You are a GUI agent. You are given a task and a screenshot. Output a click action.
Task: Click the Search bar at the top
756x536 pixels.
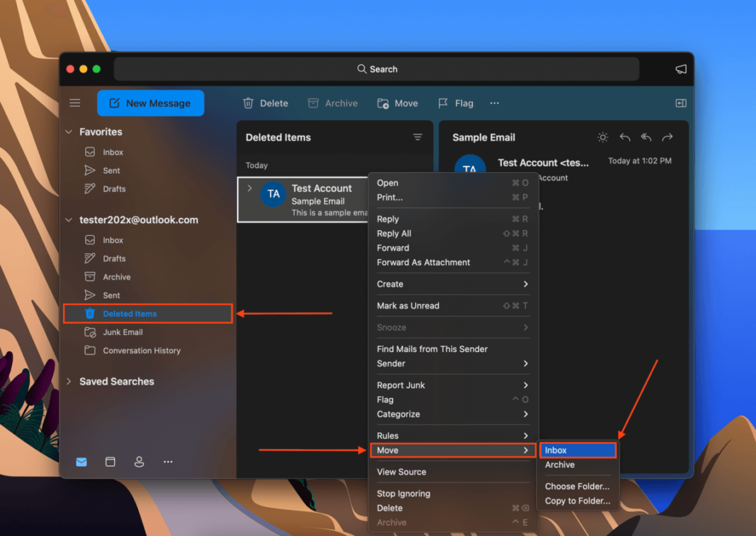click(x=377, y=69)
